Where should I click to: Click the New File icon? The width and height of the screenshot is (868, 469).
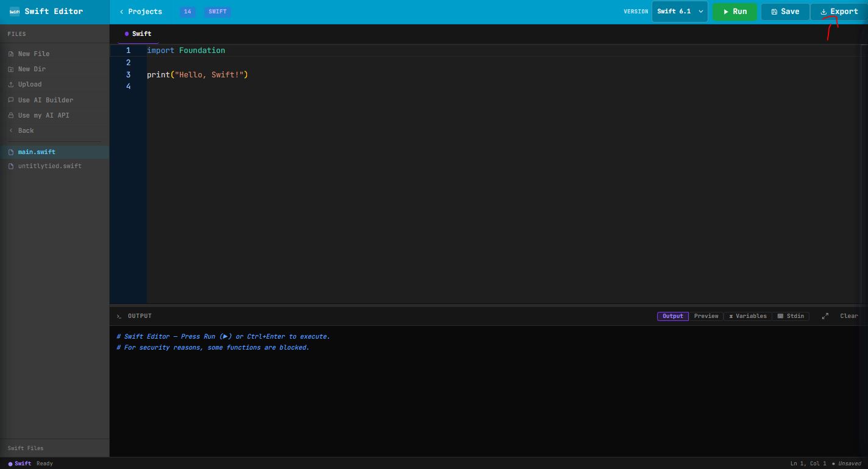click(x=11, y=54)
